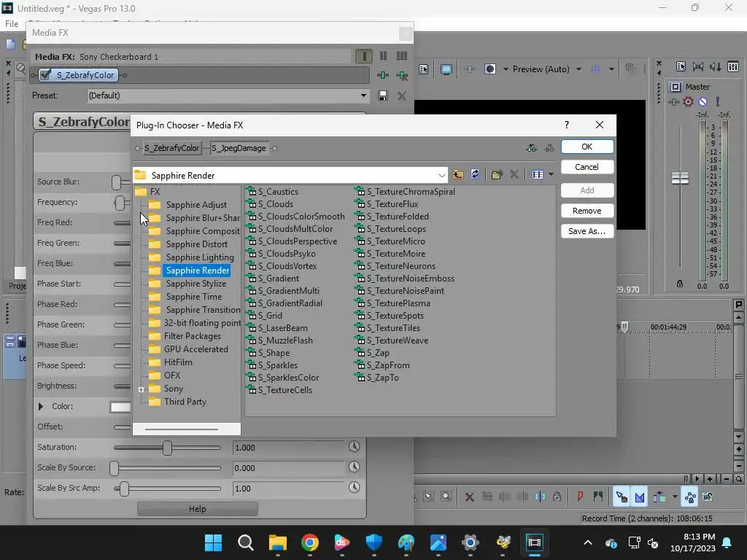The image size is (747, 560).
Task: Click the refresh plug-in list icon
Action: [475, 174]
